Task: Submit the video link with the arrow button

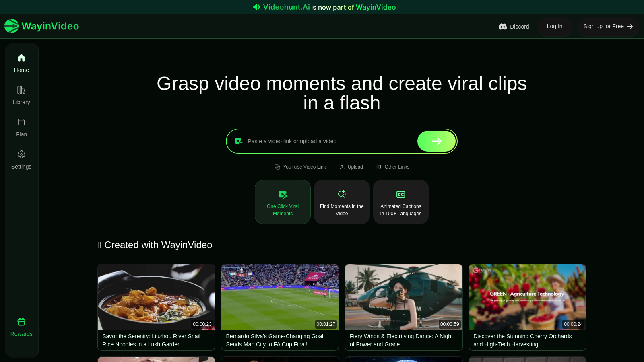Action: pyautogui.click(x=436, y=141)
